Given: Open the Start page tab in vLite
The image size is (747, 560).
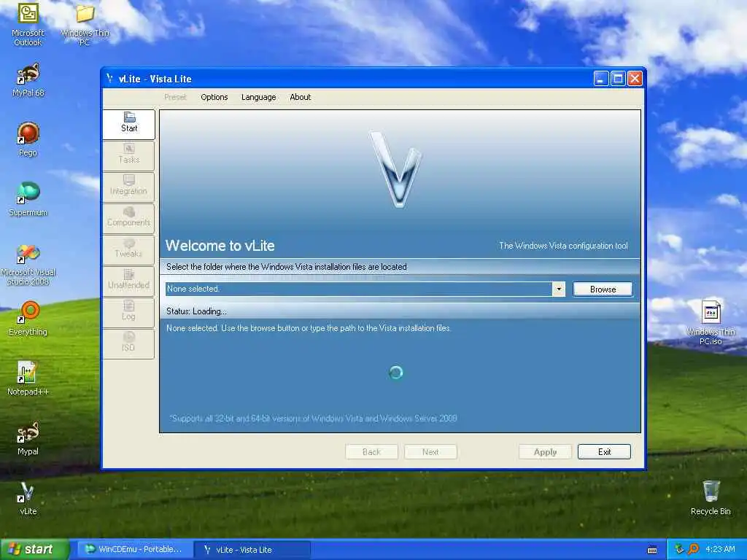Looking at the screenshot, I should (x=128, y=124).
